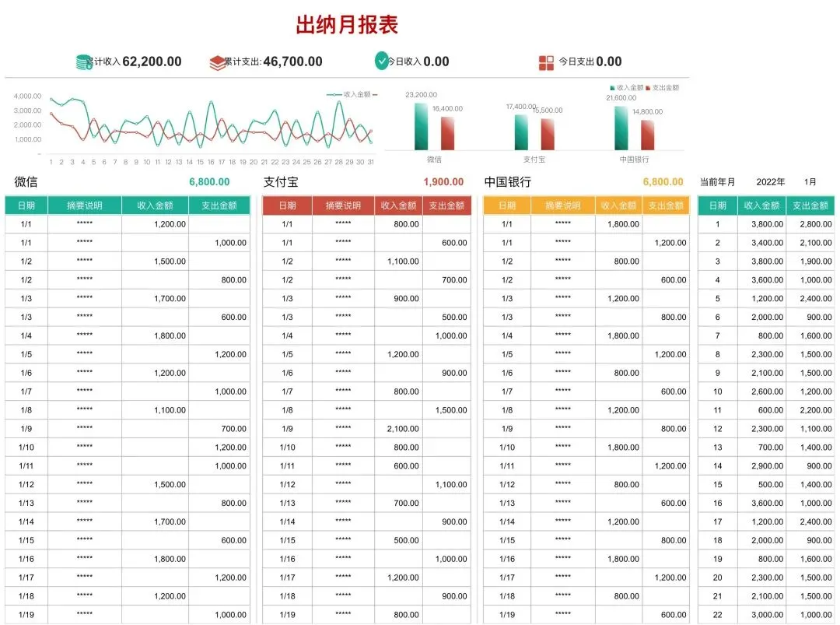Click the 支出金额 header in the daily summary table
Image resolution: width=840 pixels, height=625 pixels.
click(810, 205)
